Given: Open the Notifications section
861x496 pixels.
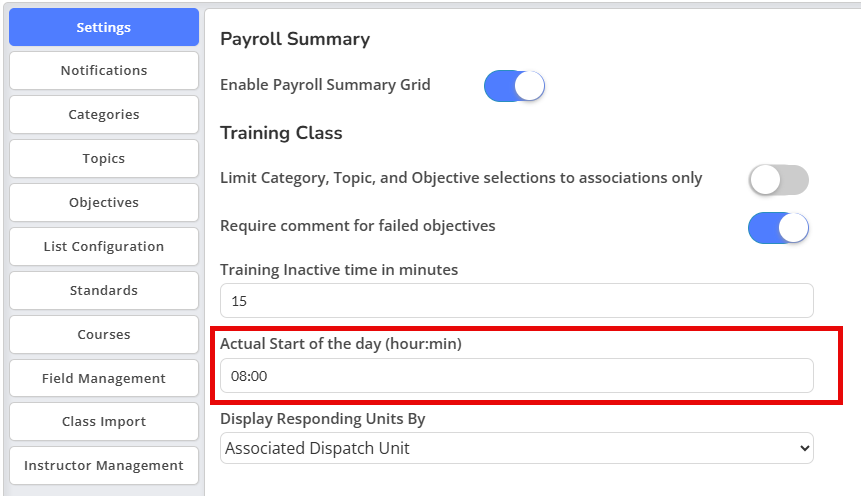Looking at the screenshot, I should coord(104,70).
